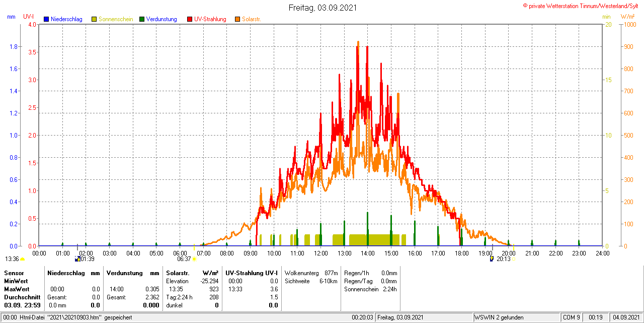Click the 06:37 sunrise time label
Image resolution: width=644 pixels, height=323 pixels.
[184, 259]
